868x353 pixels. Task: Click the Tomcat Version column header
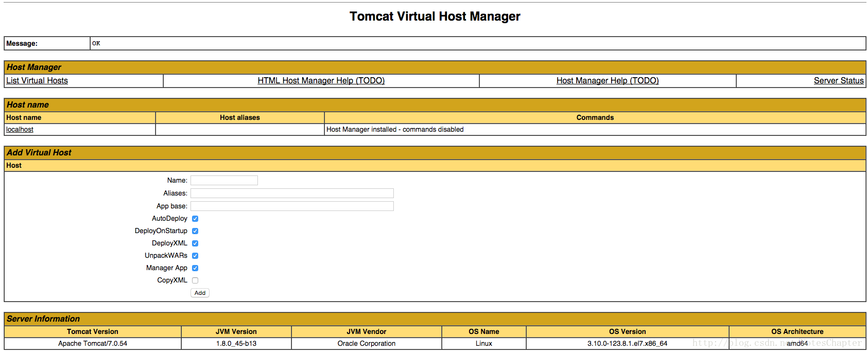point(93,332)
